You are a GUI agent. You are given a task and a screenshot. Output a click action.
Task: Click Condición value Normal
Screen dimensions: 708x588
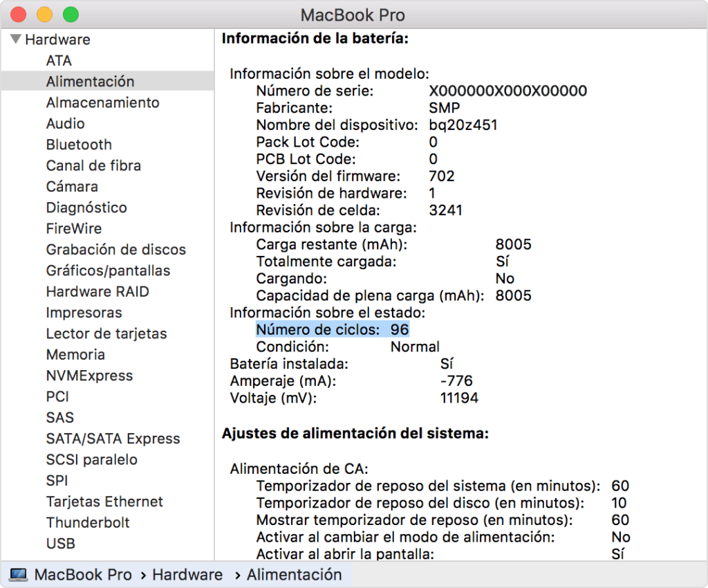[415, 347]
